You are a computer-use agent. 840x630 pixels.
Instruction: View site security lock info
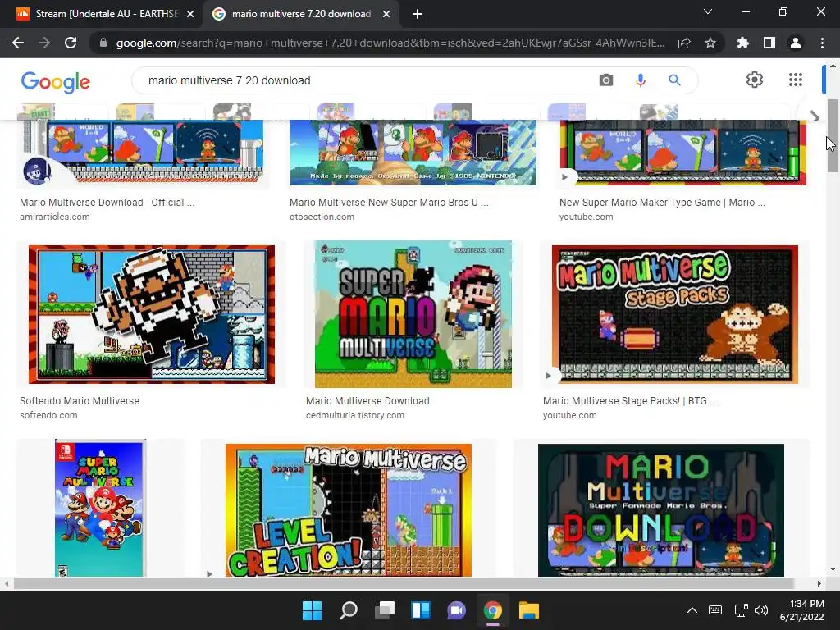tap(103, 43)
